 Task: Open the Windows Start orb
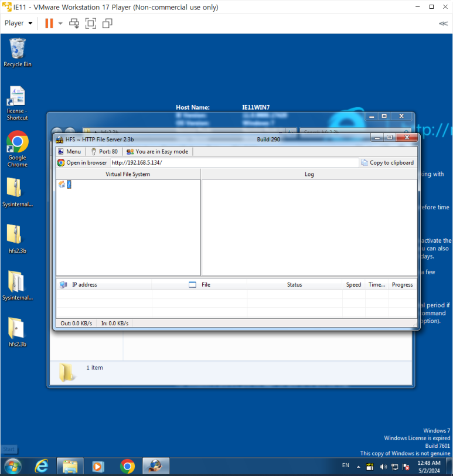(13, 466)
